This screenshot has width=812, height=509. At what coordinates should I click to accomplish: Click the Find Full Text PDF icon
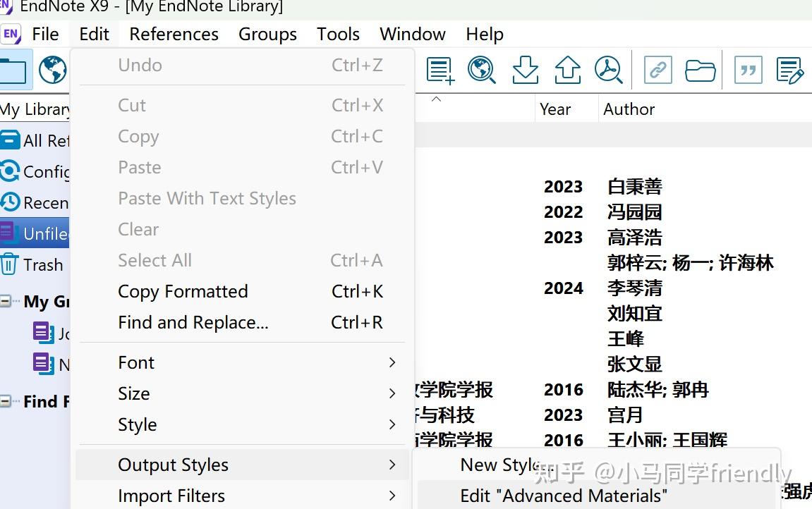pyautogui.click(x=609, y=70)
